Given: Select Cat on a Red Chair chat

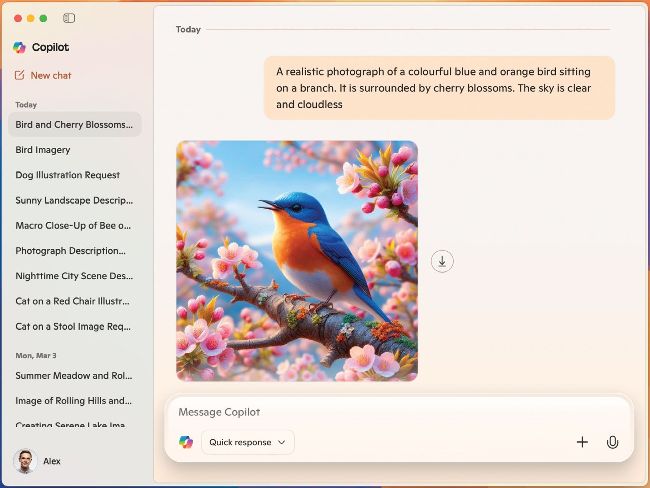Looking at the screenshot, I should 73,301.
